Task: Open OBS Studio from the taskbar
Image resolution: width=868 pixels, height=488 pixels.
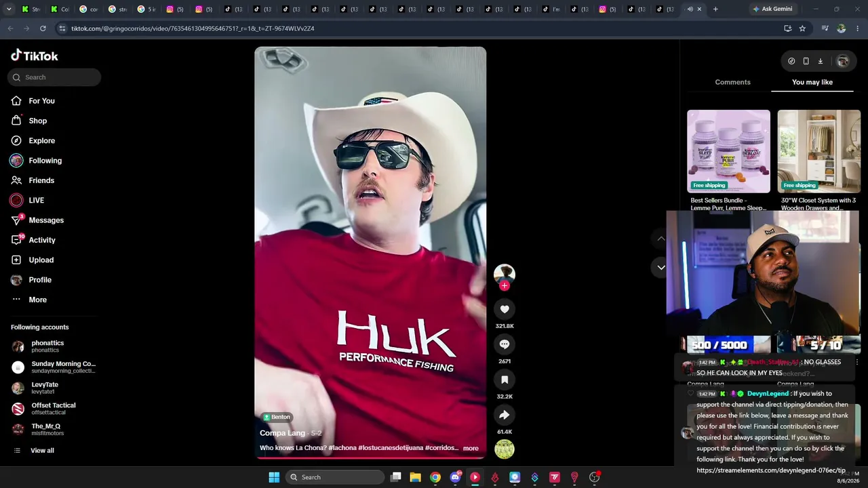Action: (x=595, y=477)
